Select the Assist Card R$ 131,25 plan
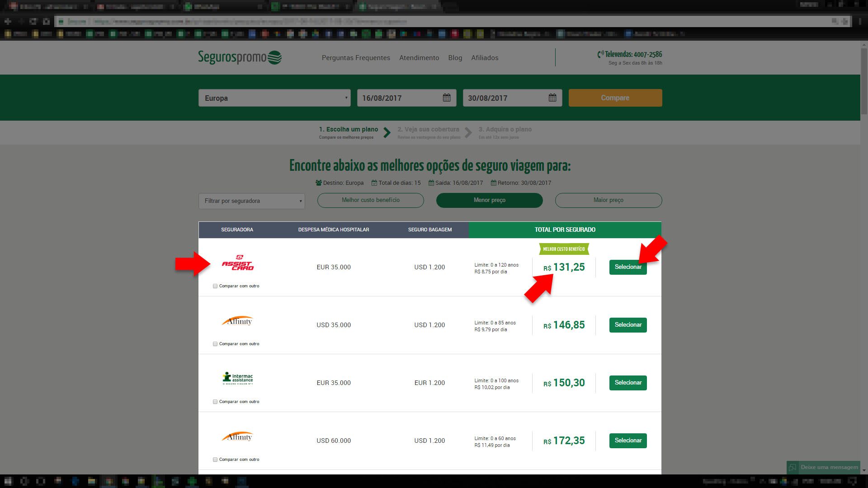This screenshot has width=868, height=488. [x=628, y=267]
